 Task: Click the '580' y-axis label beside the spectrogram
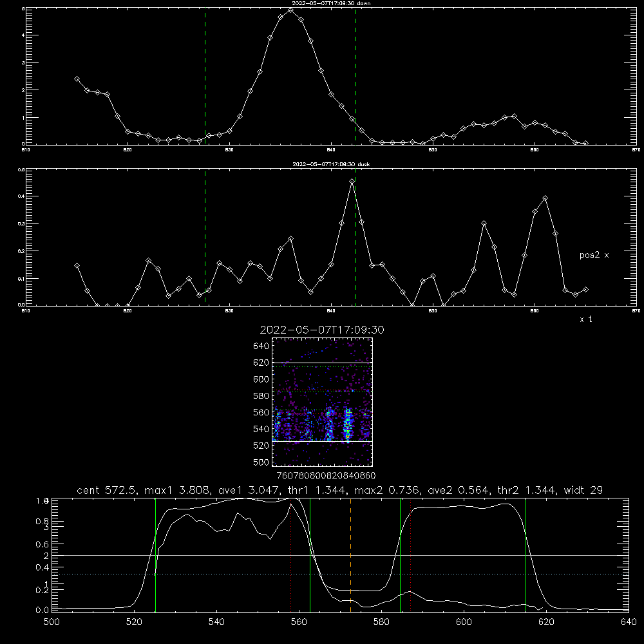(261, 396)
